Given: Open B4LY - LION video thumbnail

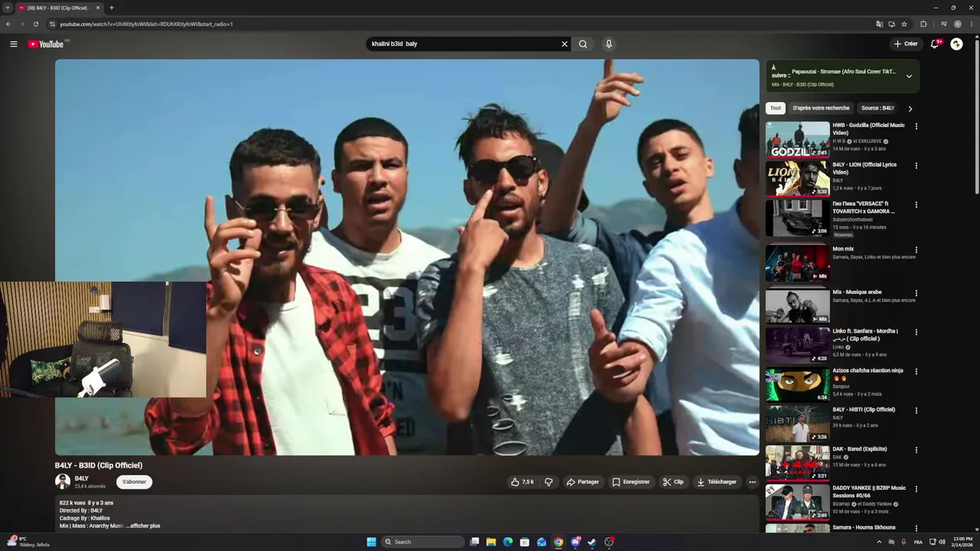Looking at the screenshot, I should (798, 178).
